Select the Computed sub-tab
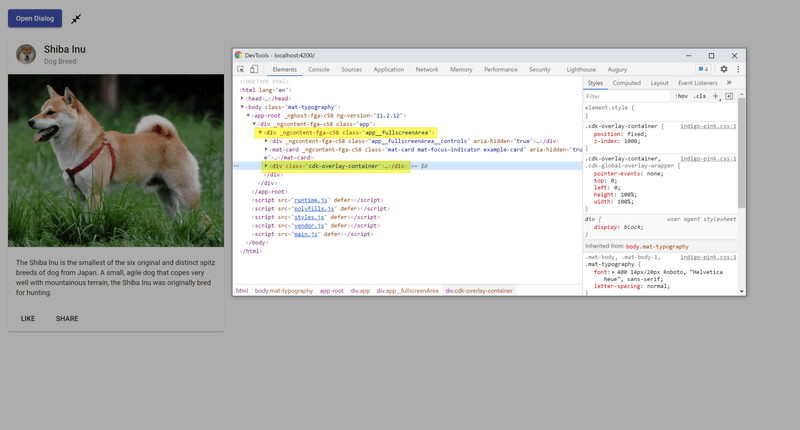The height and width of the screenshot is (430, 800). point(627,83)
